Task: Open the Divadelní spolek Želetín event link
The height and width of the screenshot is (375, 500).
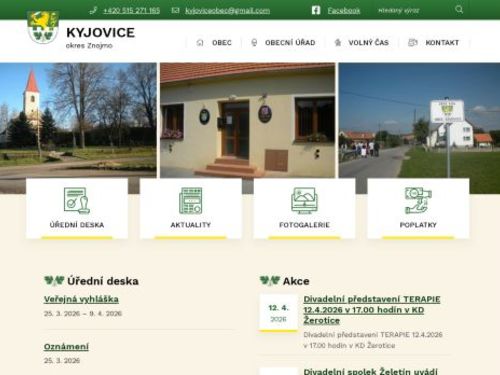Action: tap(370, 371)
